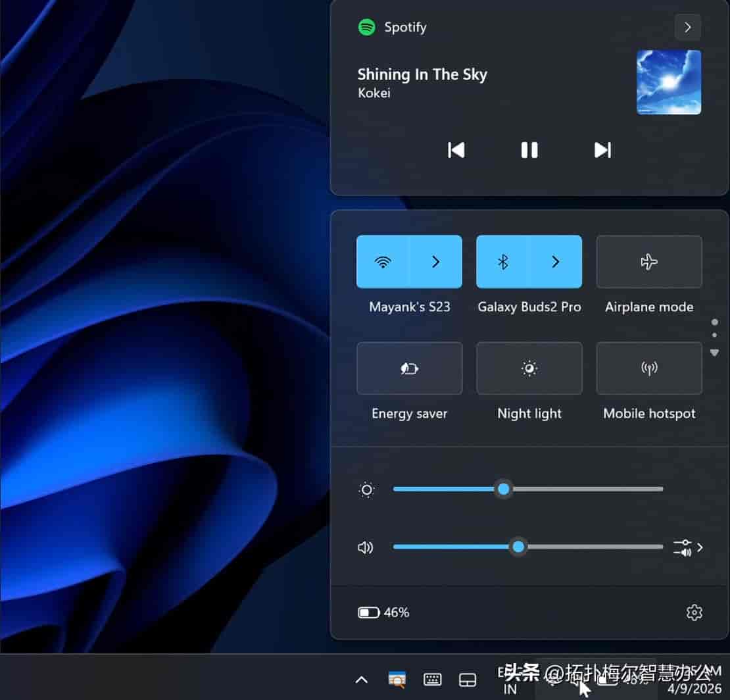
Task: Click the Shining In The Sky song title
Action: click(x=422, y=74)
